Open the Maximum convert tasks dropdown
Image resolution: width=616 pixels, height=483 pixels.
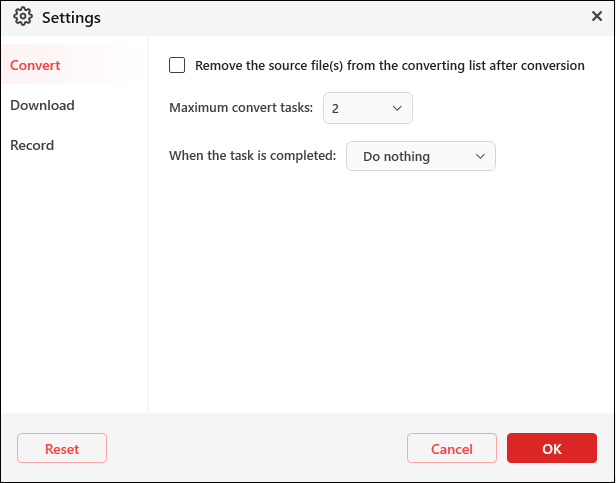point(368,108)
